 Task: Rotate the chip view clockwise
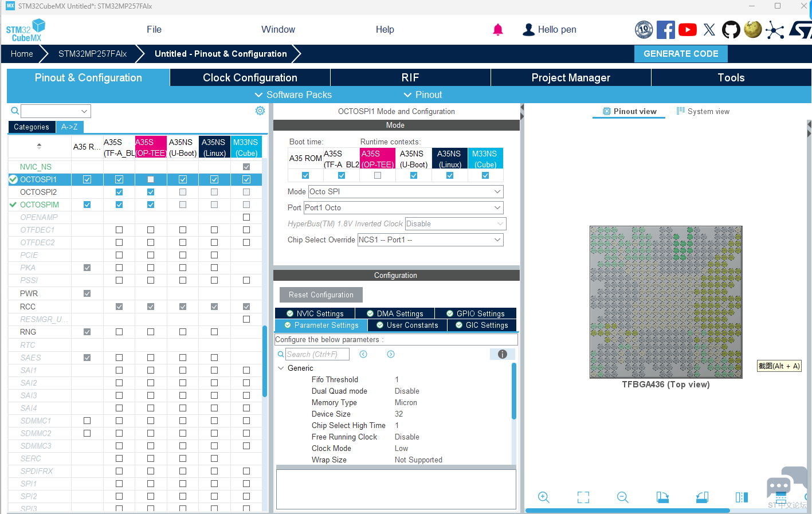click(662, 497)
